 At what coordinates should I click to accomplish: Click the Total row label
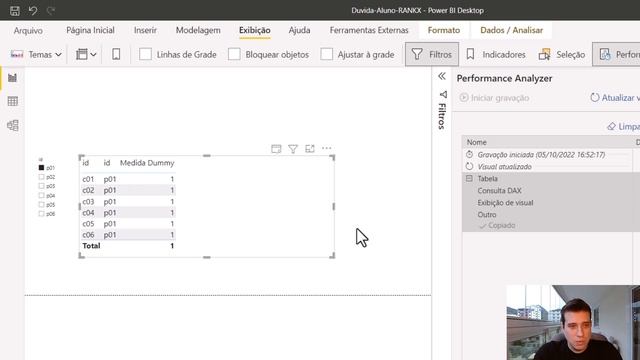(x=91, y=246)
